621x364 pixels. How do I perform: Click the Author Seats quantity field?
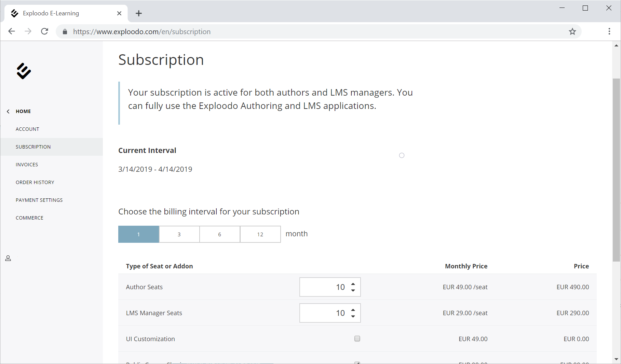tap(324, 287)
